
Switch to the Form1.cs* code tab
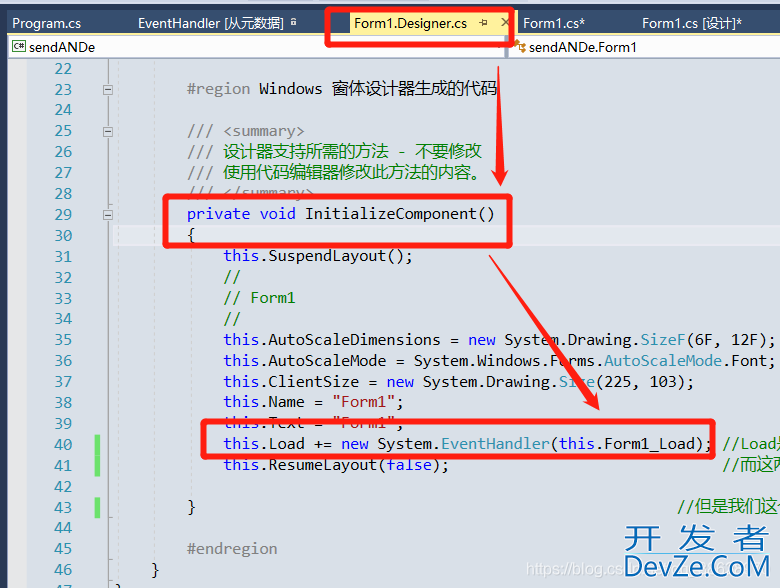pyautogui.click(x=554, y=23)
